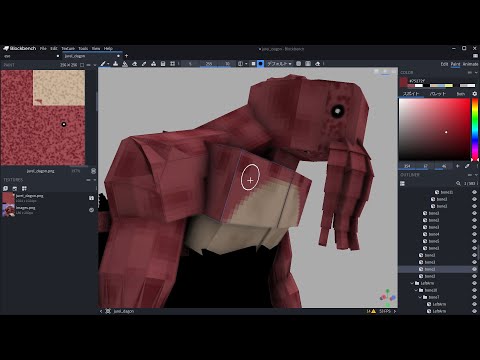Toggle visibility eye of bone4 row
Viewport: 480px width, 360px height.
click(x=474, y=234)
